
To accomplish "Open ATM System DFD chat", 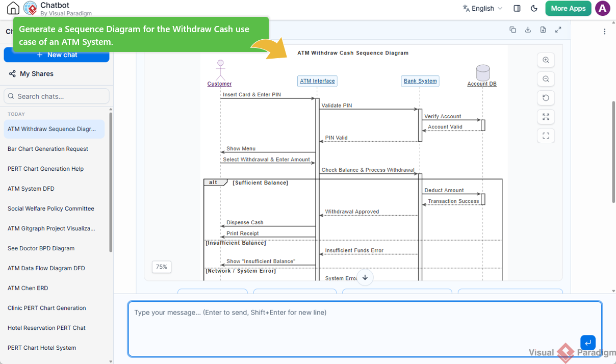I will click(x=54, y=189).
